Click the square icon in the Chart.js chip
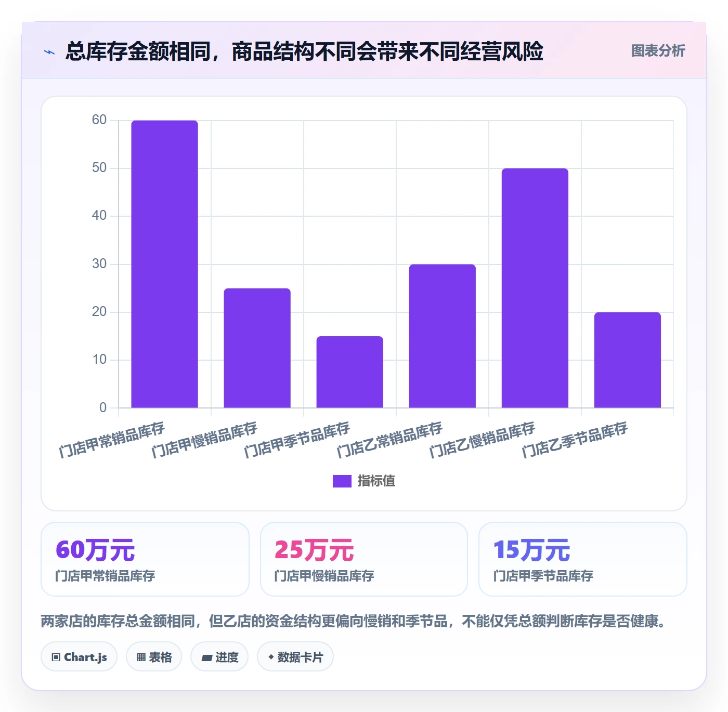Screen dimensions: 728x712 tap(56, 657)
